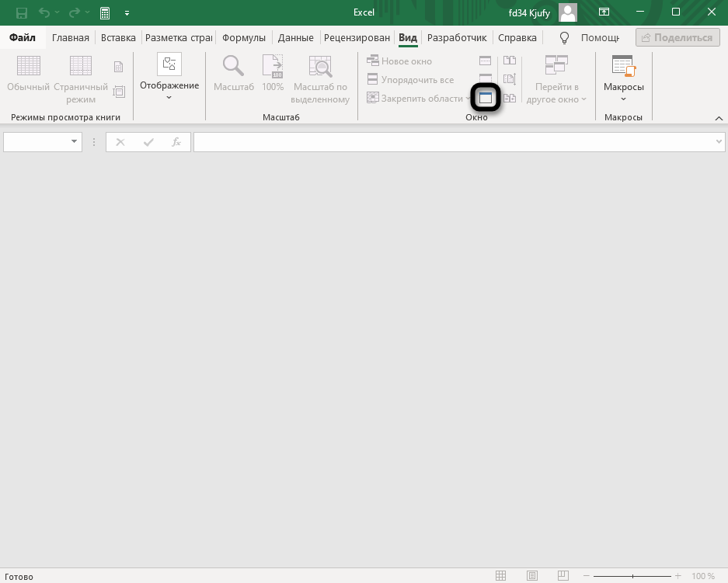Click the formula bar resize dots handle
Image resolution: width=728 pixels, height=583 pixels.
(94, 142)
